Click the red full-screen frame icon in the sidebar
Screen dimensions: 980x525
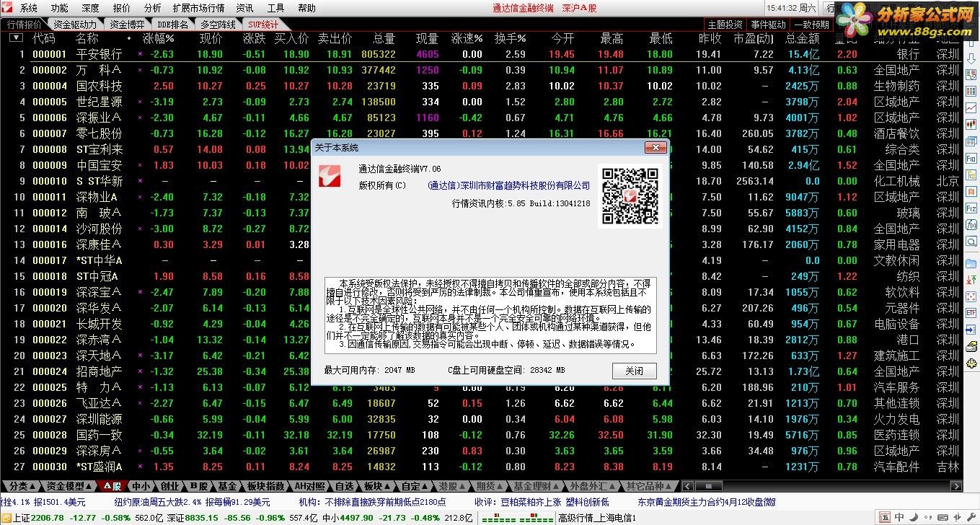971,296
